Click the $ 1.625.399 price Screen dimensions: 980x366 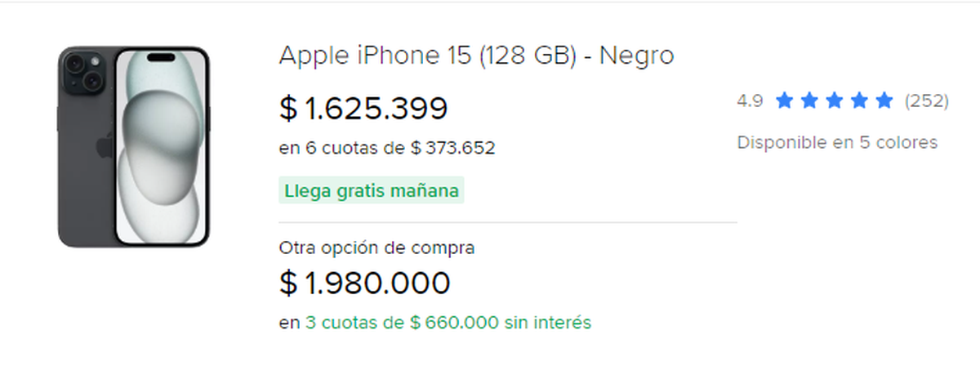363,109
